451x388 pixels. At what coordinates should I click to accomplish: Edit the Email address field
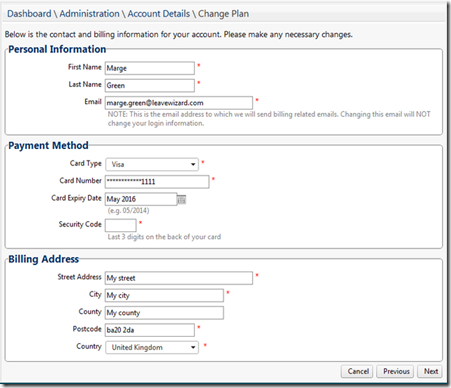tap(179, 103)
